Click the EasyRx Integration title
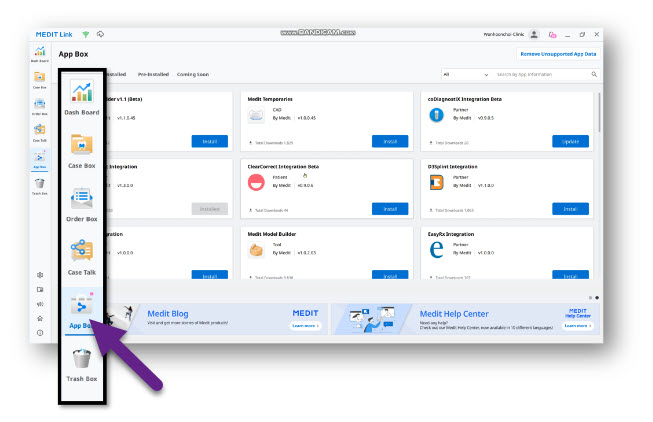The width and height of the screenshot is (653, 422). (x=451, y=234)
